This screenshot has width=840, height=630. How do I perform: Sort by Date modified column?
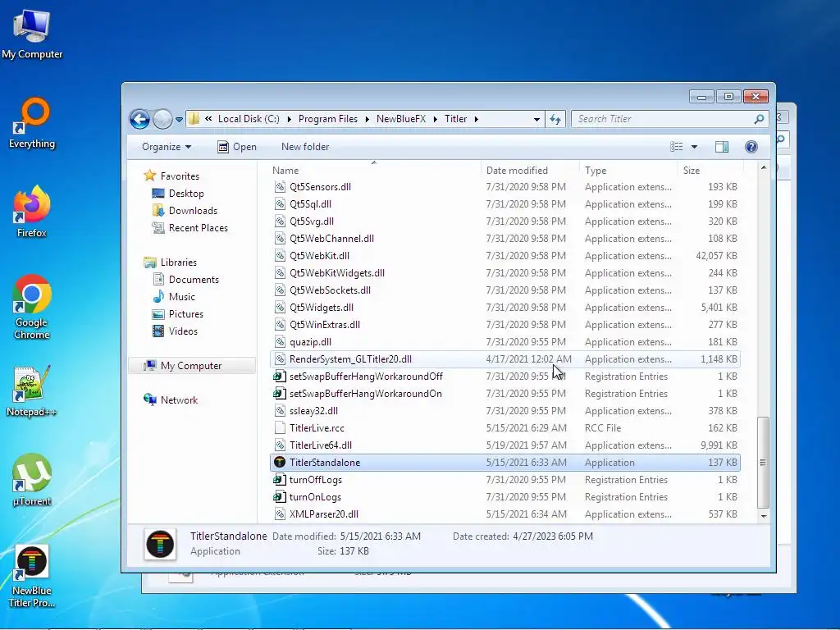pos(530,171)
